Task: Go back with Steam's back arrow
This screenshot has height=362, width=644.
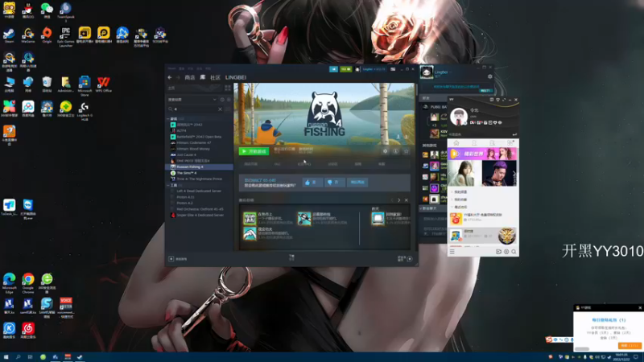Action: [x=170, y=77]
